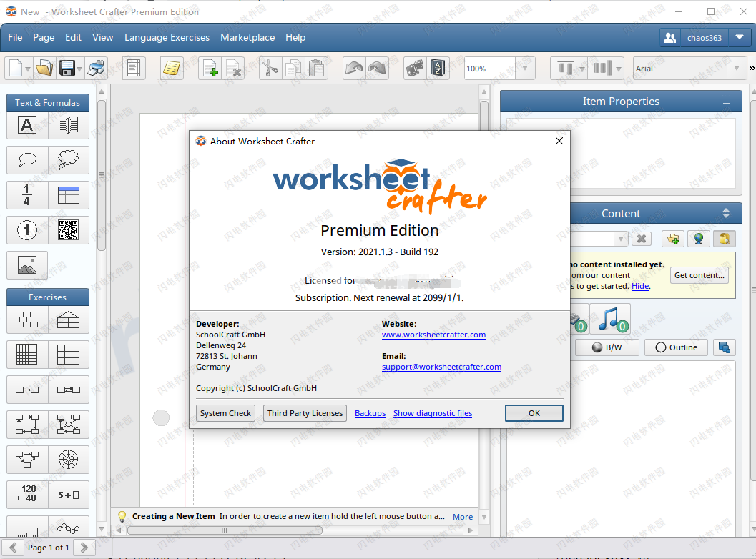Open an existing file via folder icon
Viewport: 756px width, 559px height.
(x=44, y=69)
